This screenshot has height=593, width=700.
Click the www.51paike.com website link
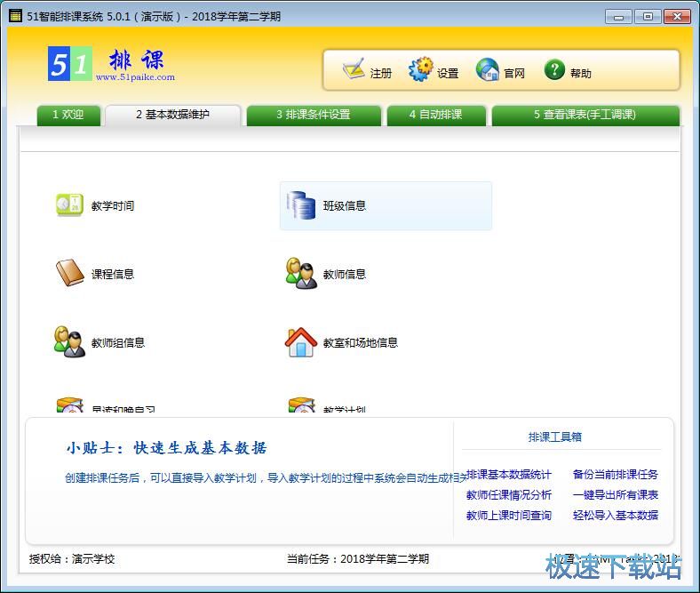tap(135, 76)
